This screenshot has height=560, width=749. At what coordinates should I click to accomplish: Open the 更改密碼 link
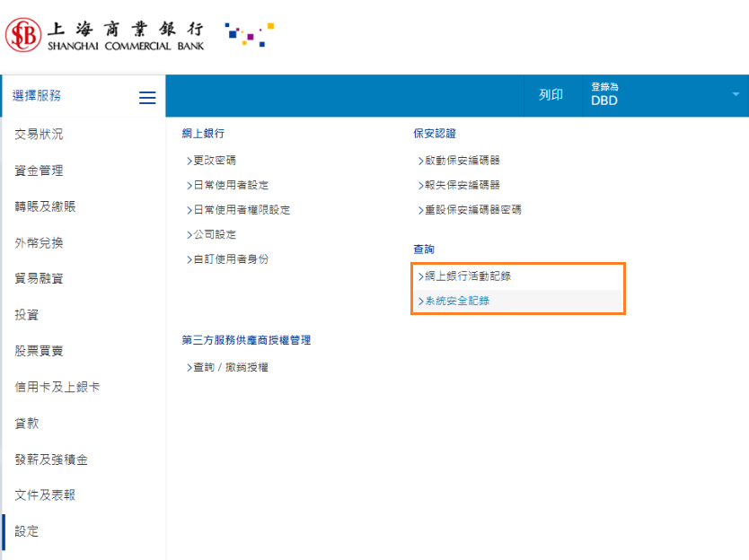[214, 161]
